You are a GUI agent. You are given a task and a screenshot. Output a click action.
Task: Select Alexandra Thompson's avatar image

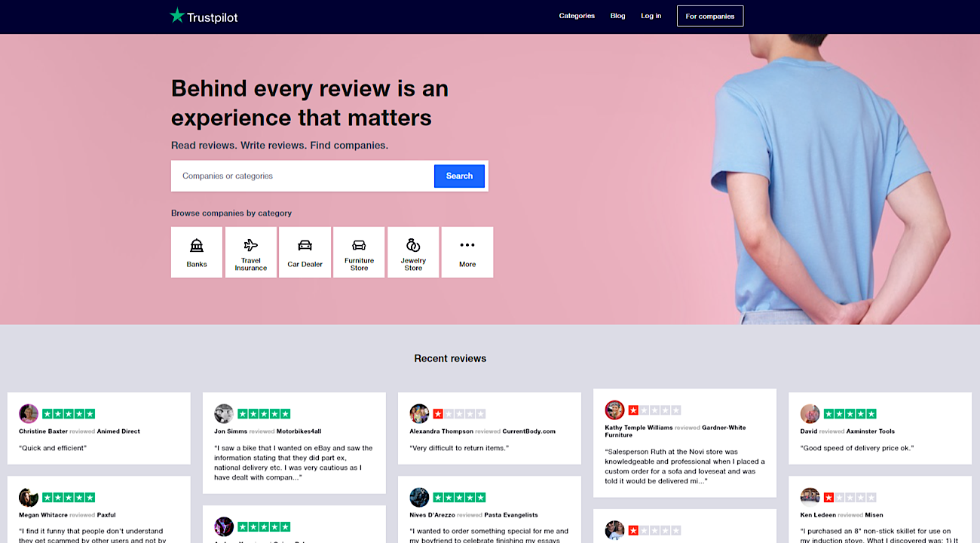coord(419,413)
